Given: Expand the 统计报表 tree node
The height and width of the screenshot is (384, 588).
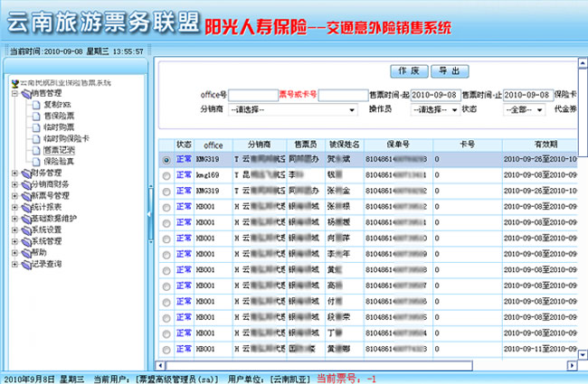Looking at the screenshot, I should coord(14,208).
